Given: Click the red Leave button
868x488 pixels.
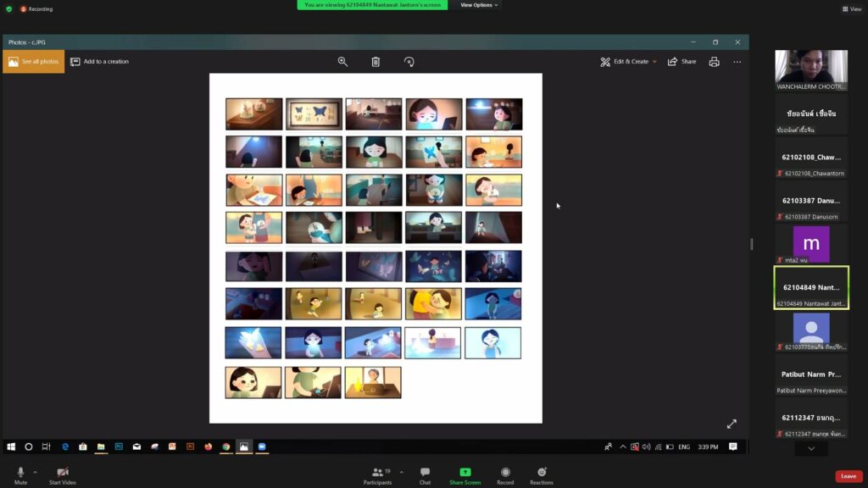Looking at the screenshot, I should 848,476.
